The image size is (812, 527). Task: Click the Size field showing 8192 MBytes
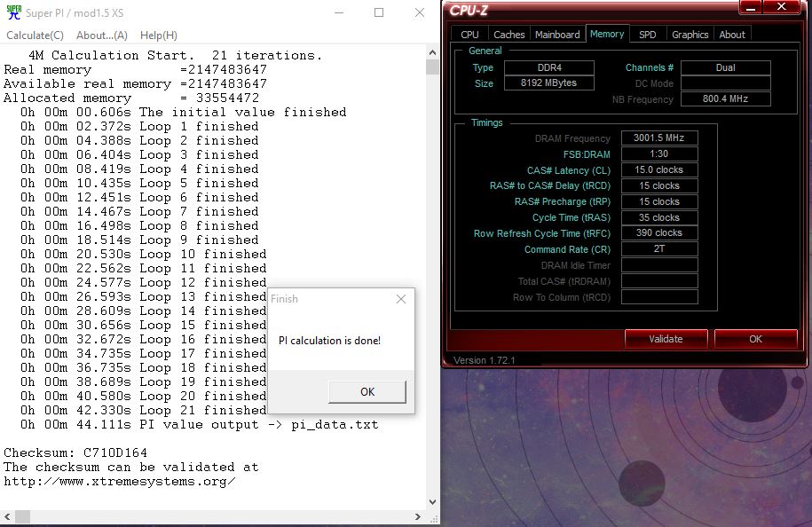tap(549, 83)
